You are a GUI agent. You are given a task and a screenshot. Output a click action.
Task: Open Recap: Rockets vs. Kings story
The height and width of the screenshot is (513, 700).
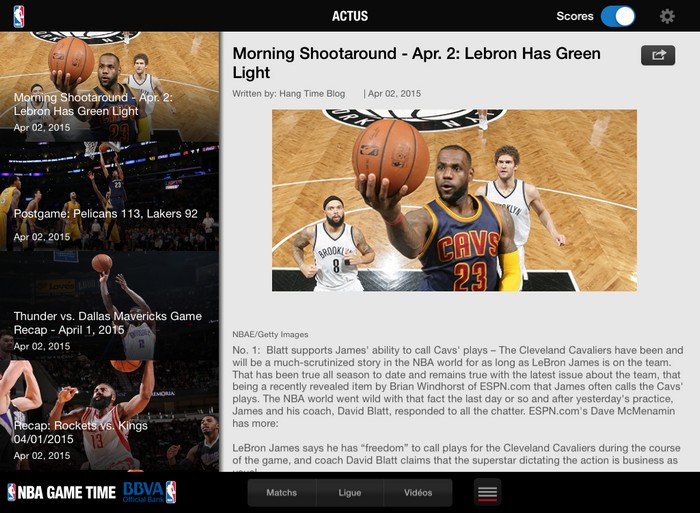click(109, 415)
